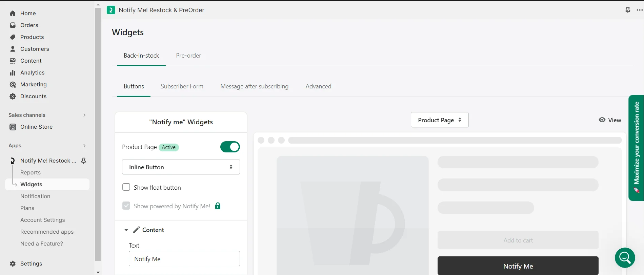644x275 pixels.
Task: Unpin Notify Me! app via sidebar pin icon
Action: [x=84, y=161]
